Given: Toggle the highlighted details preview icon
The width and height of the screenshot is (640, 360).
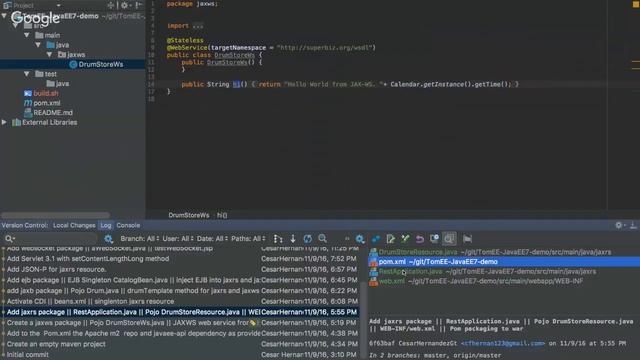Looking at the screenshot, I should pyautogui.click(x=449, y=239).
